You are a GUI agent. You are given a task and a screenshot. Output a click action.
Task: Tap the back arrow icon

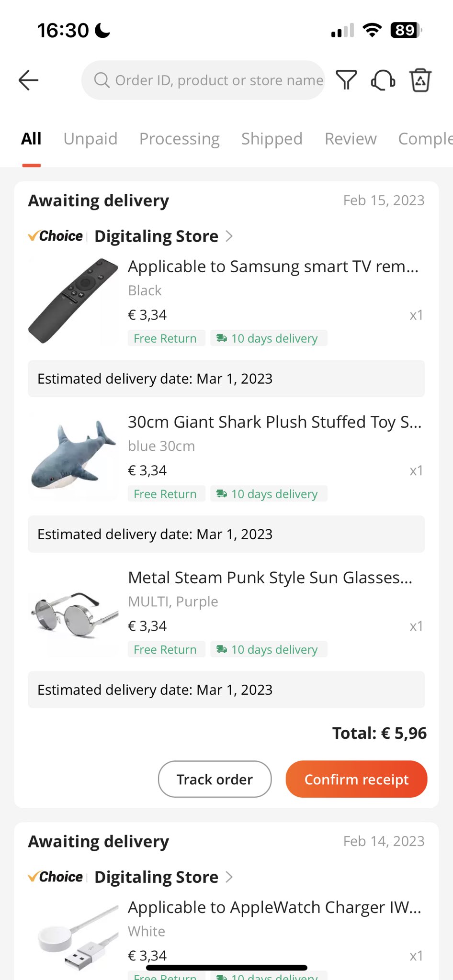[x=28, y=80]
